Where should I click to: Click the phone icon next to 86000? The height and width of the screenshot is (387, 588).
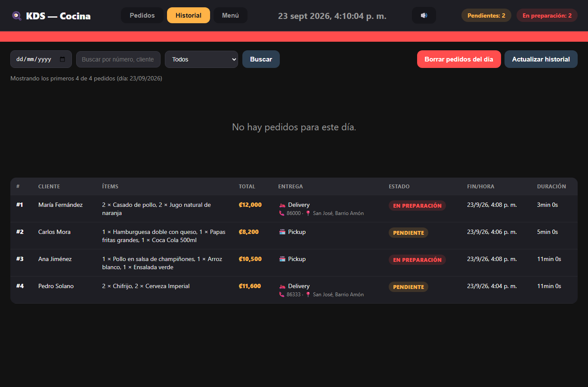pos(282,213)
